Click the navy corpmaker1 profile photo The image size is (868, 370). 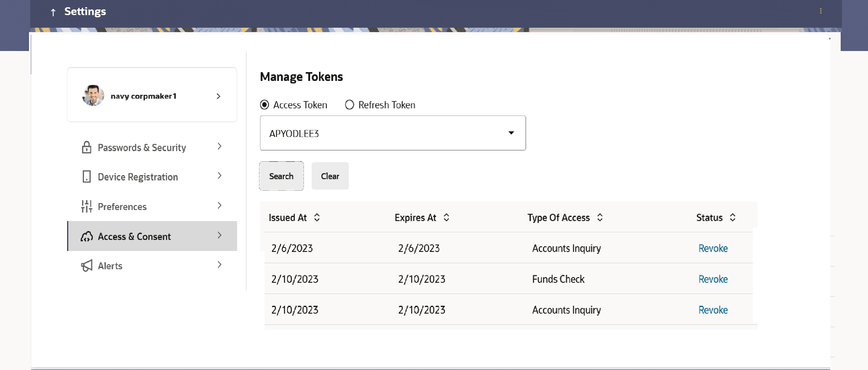pos(93,95)
